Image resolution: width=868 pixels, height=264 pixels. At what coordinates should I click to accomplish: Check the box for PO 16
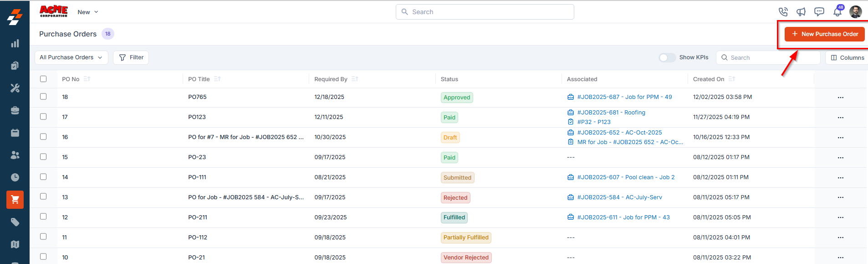[43, 137]
